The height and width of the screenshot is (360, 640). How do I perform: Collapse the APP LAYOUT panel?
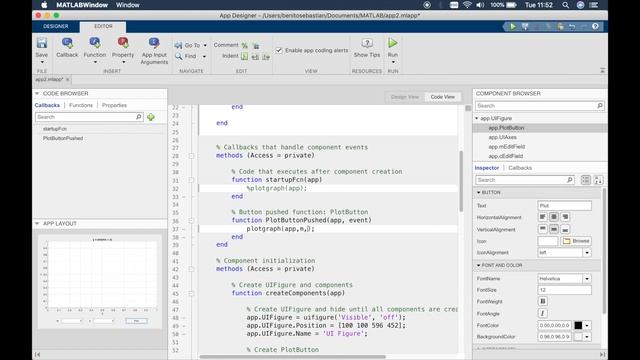(37, 224)
